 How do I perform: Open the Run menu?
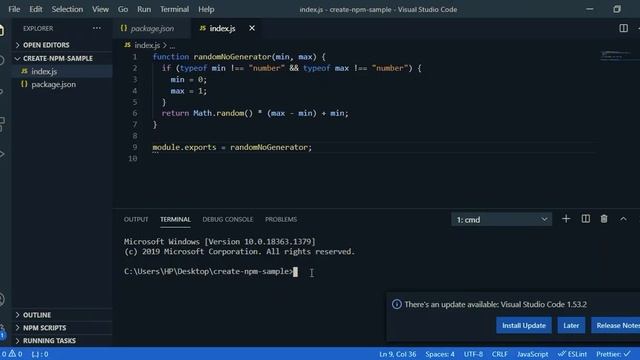[x=144, y=9]
